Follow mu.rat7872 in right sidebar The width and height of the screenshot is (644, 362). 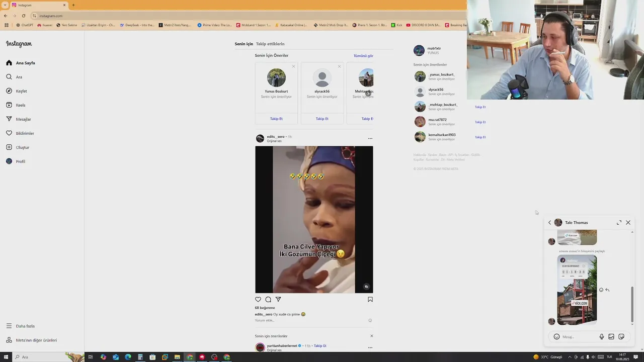[x=480, y=122]
